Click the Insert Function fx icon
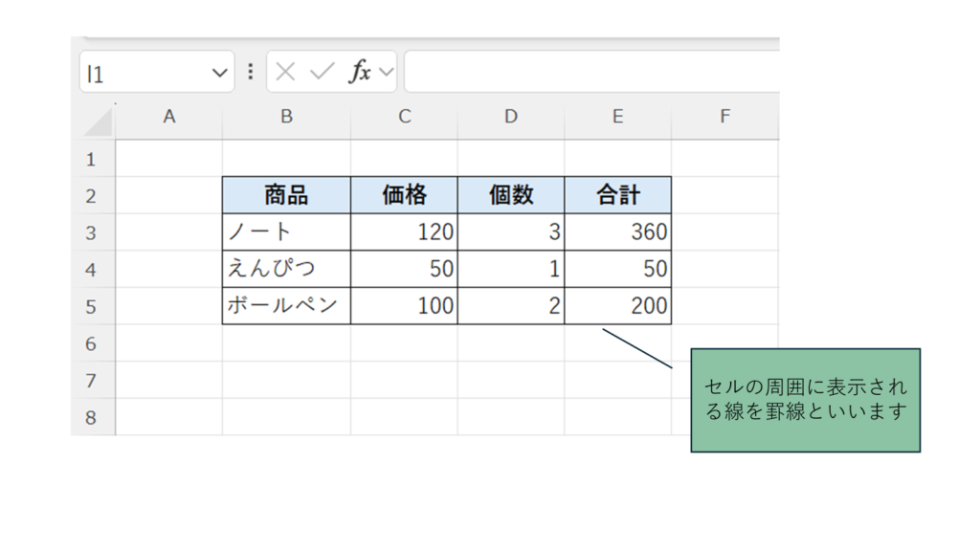The height and width of the screenshot is (551, 980). pyautogui.click(x=359, y=72)
